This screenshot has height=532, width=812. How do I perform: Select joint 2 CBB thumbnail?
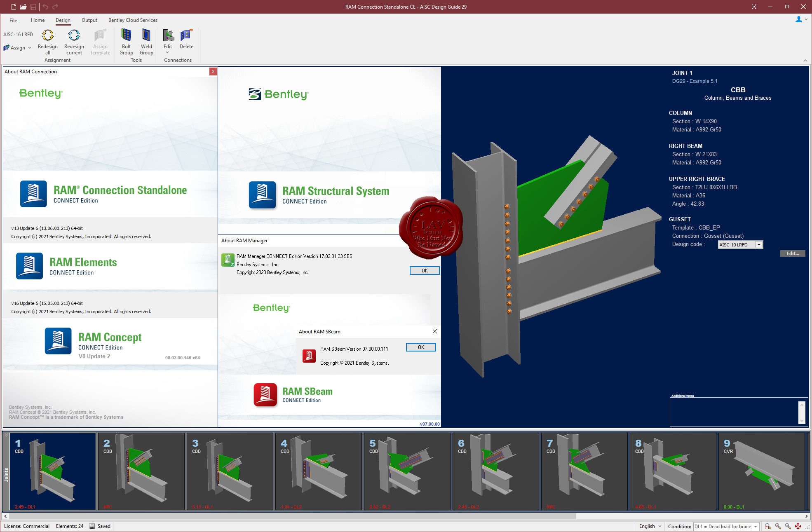point(141,471)
